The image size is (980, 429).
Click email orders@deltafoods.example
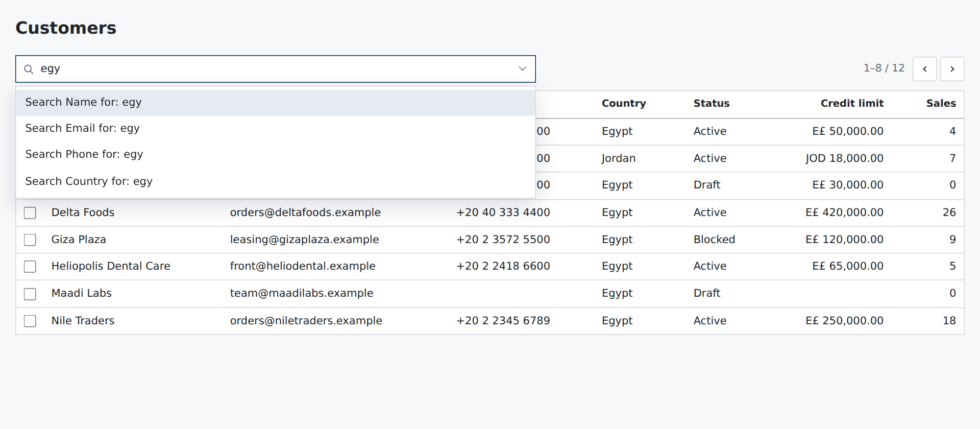pyautogui.click(x=305, y=212)
